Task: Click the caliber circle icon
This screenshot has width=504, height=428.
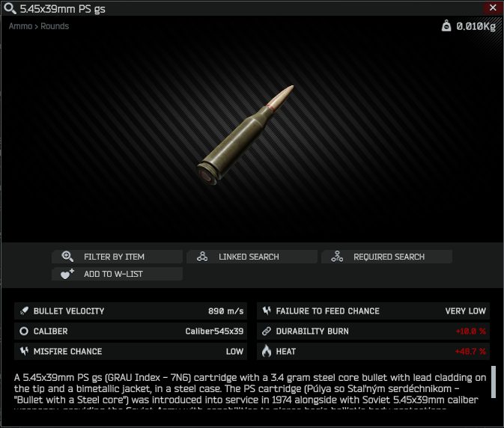Action: click(24, 331)
